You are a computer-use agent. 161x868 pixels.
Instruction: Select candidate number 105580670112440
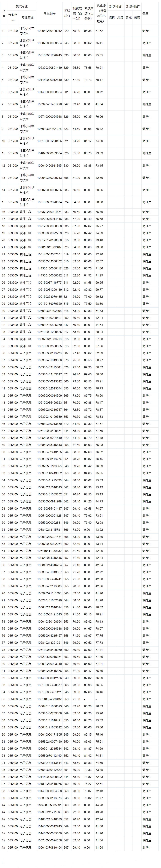(x=49, y=756)
